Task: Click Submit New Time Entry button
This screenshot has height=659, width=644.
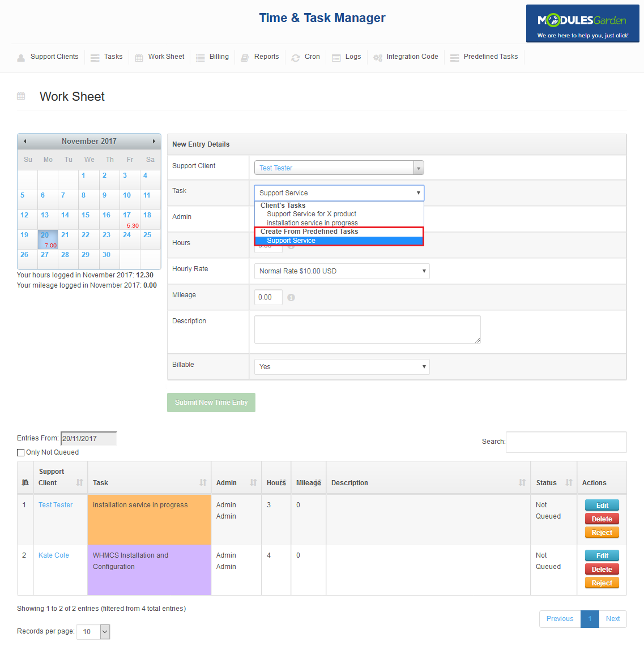Action: 211,403
